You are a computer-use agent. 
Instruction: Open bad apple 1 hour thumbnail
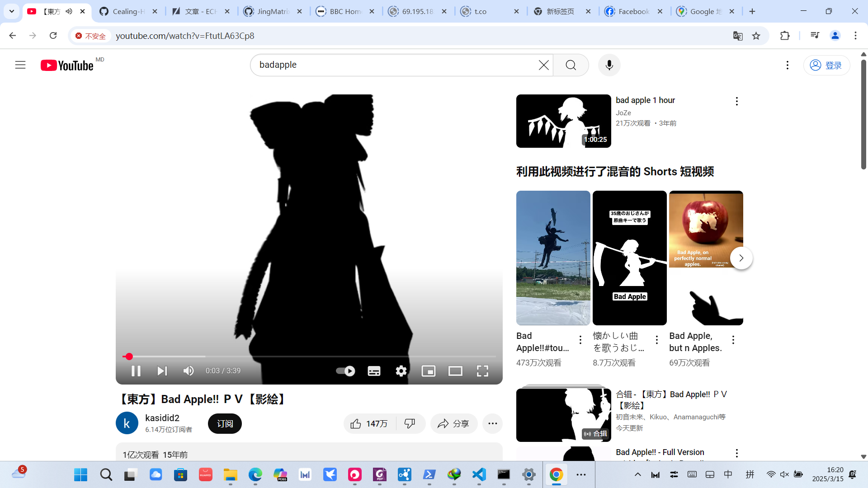[x=564, y=121]
